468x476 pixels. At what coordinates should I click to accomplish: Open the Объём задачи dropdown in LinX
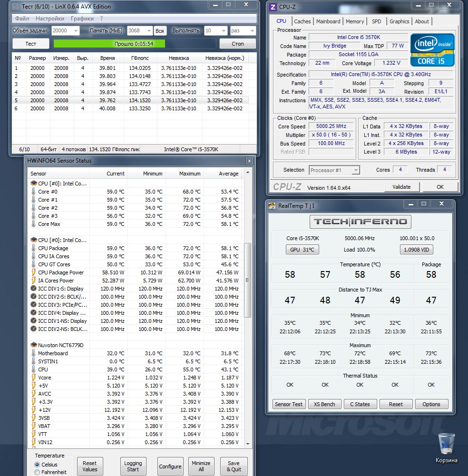click(76, 30)
